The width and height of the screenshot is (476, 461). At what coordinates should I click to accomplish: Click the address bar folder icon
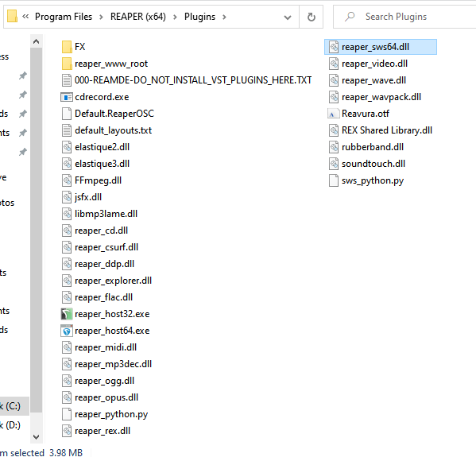[12, 17]
